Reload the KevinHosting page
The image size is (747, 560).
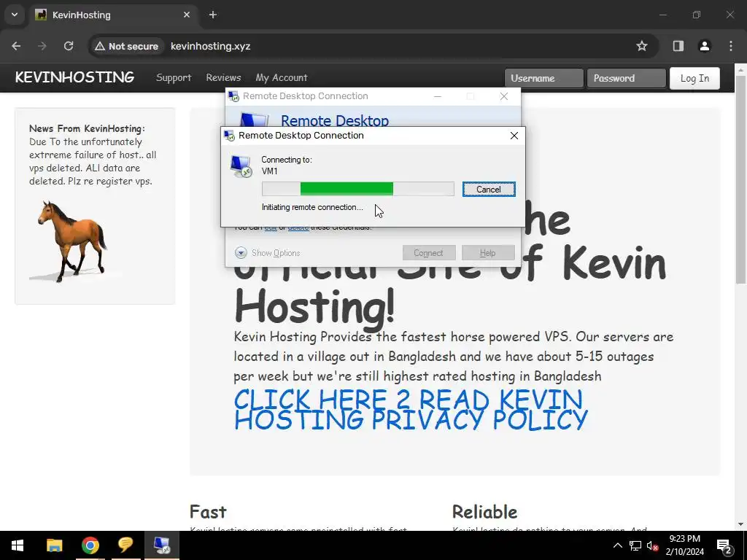(x=69, y=46)
